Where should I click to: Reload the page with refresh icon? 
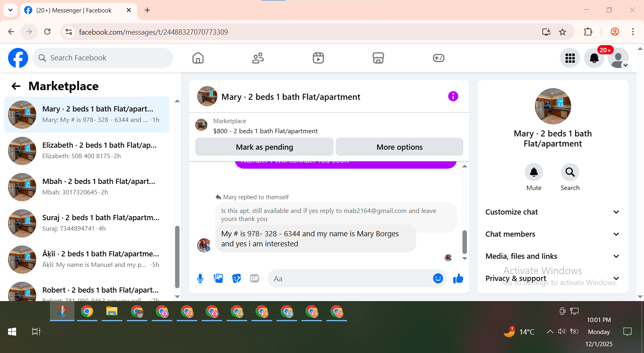pos(47,32)
